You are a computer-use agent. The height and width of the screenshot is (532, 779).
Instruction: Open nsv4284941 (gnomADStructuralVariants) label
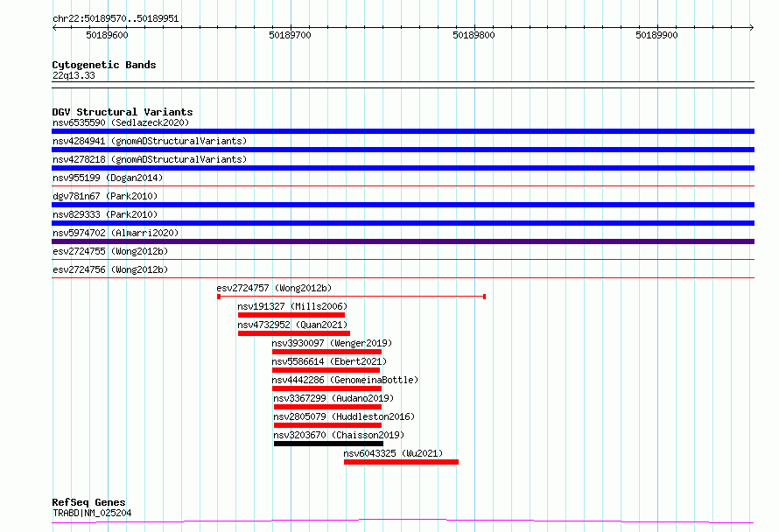pyautogui.click(x=150, y=141)
